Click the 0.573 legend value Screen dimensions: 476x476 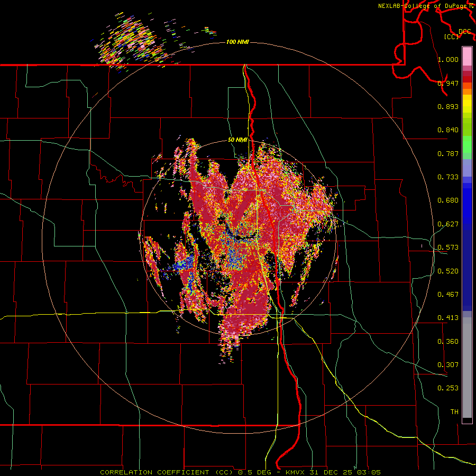coord(448,247)
